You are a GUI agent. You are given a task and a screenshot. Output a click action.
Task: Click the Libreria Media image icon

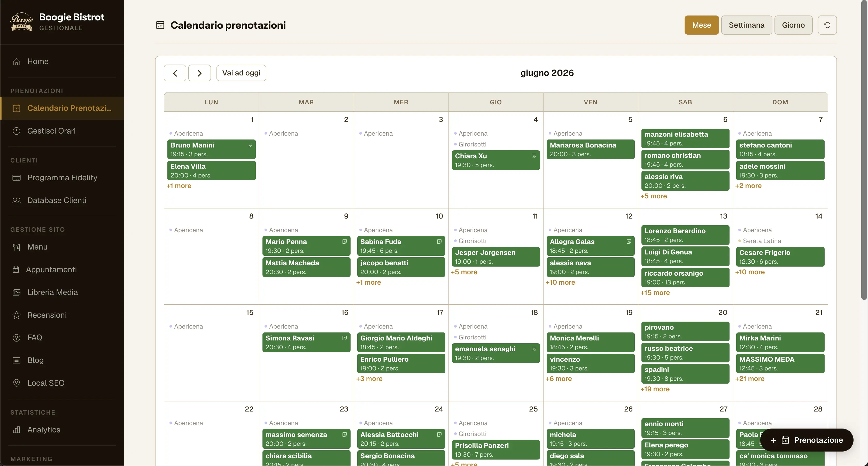tap(17, 292)
